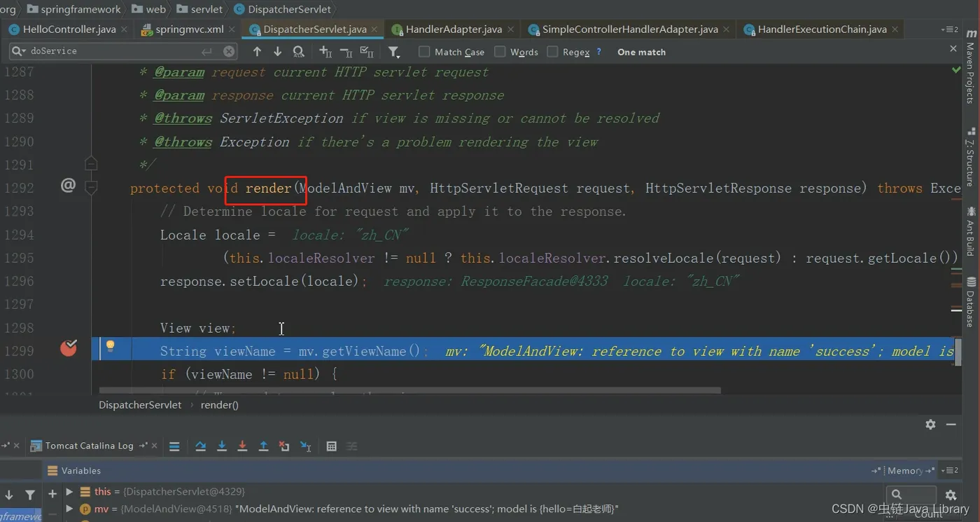The image size is (980, 522).
Task: Move down frame arrow in debugger
Action: point(9,495)
